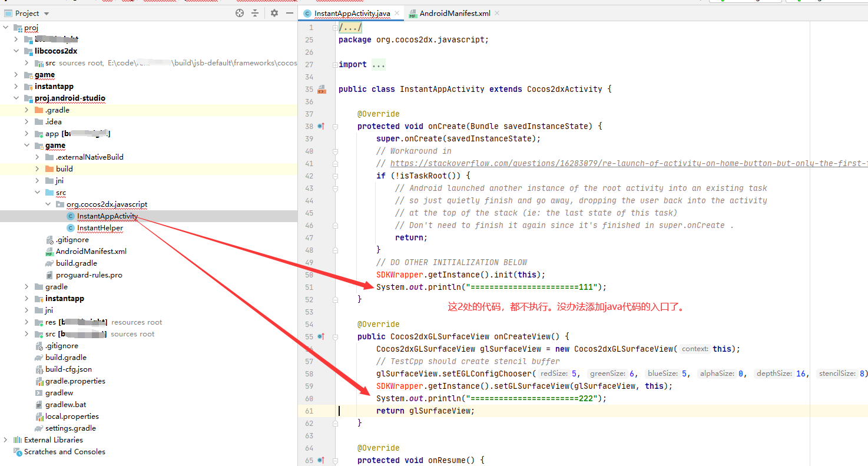
Task: Close the AndroidManifest.xml tab
Action: pos(497,13)
